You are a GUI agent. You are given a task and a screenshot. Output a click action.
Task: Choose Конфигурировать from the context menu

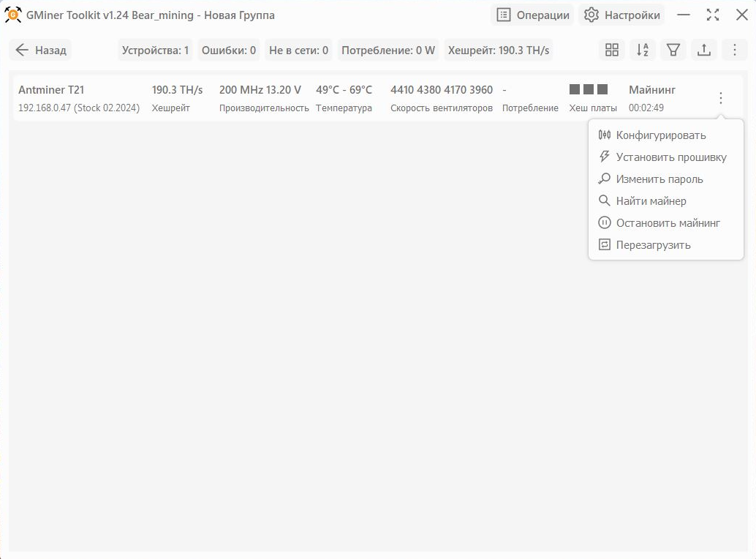coord(666,135)
